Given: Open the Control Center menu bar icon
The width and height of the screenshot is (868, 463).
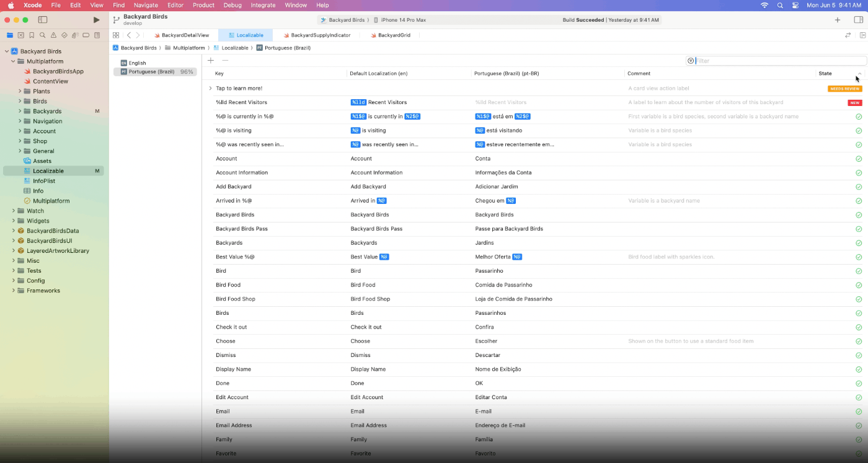Looking at the screenshot, I should [795, 5].
